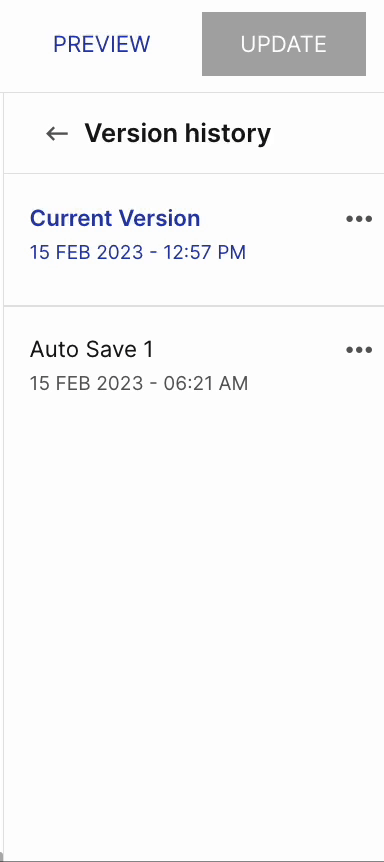Show more options for the 06:21 AM version

(359, 350)
